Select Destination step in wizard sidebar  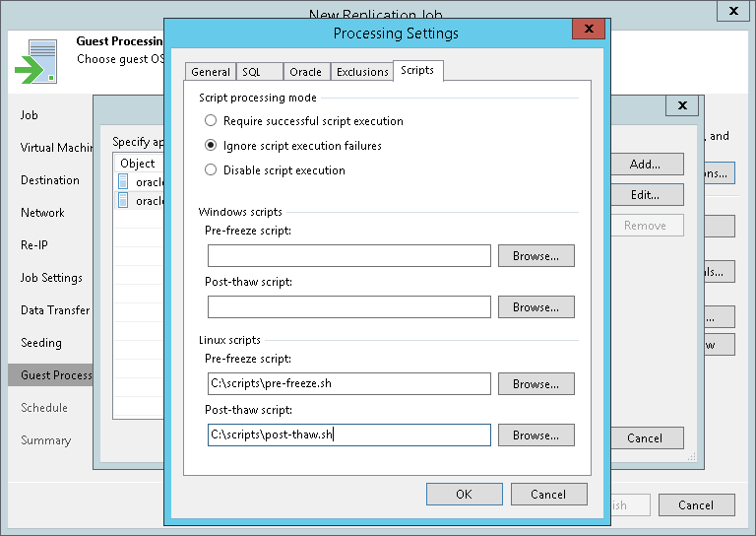click(50, 180)
